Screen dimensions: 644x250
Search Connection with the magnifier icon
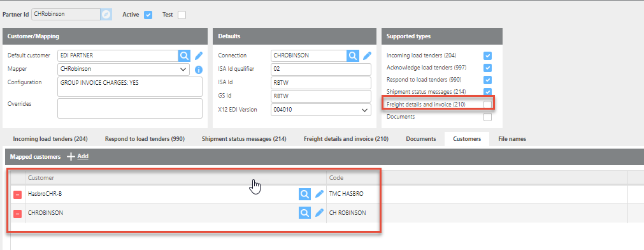click(x=353, y=55)
